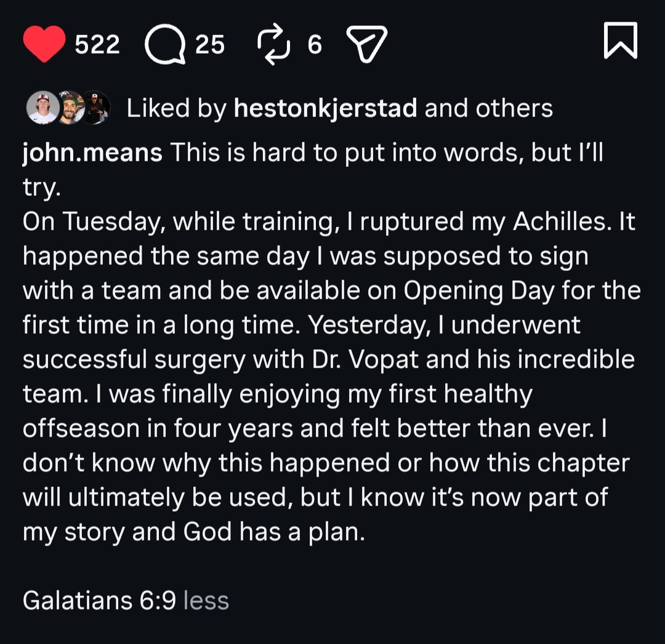Visit the hestonkjerstad profile link
This screenshot has height=644, width=665.
tap(326, 109)
